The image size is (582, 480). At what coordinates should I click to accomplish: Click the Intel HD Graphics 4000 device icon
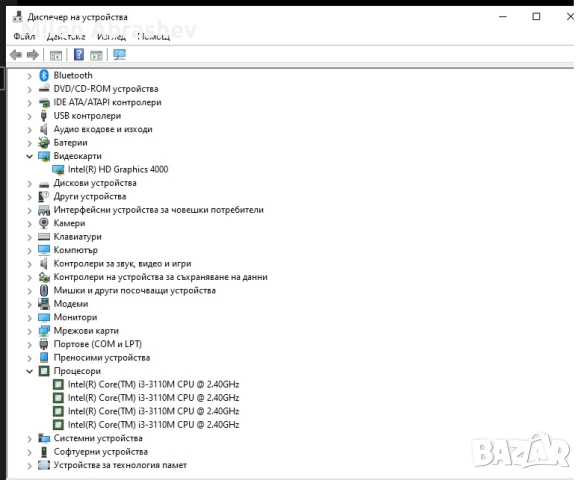click(58, 170)
